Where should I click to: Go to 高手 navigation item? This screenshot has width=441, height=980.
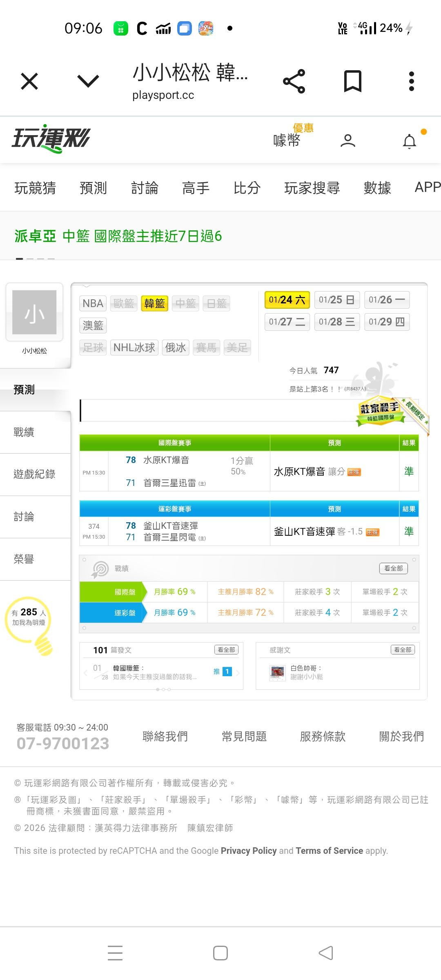coord(196,188)
